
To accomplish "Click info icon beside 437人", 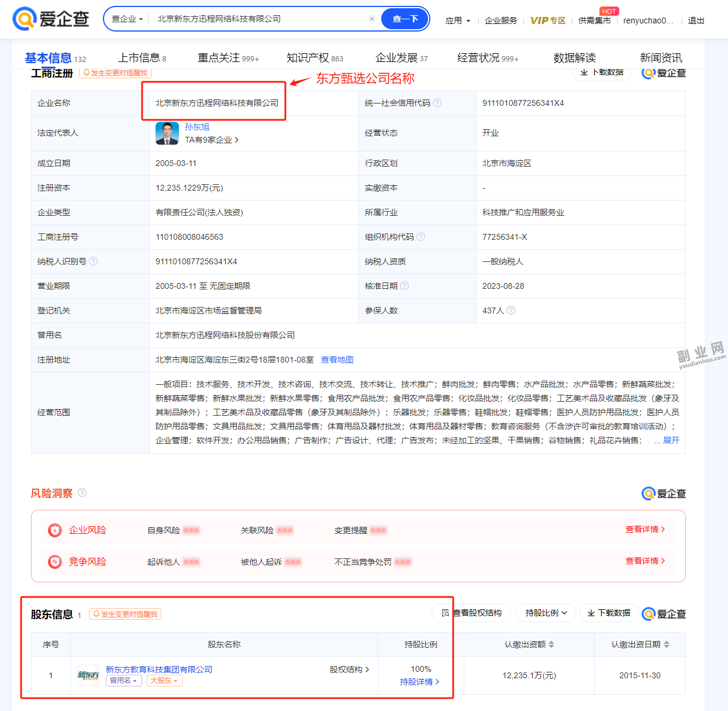I will click(x=511, y=310).
